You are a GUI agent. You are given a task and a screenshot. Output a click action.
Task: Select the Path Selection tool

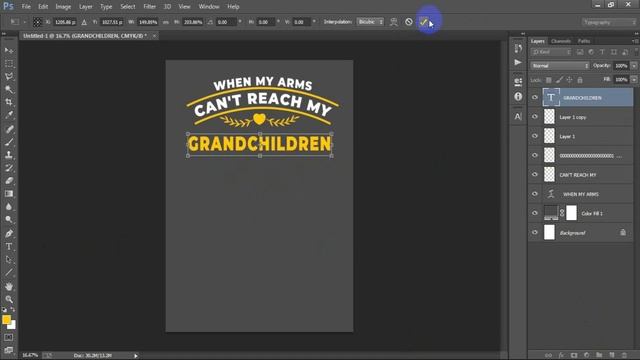point(9,260)
